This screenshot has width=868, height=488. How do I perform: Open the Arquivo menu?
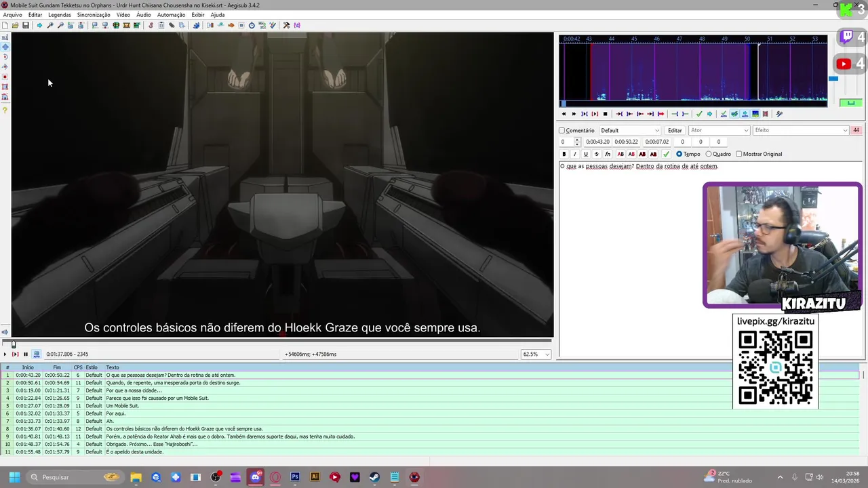click(12, 15)
